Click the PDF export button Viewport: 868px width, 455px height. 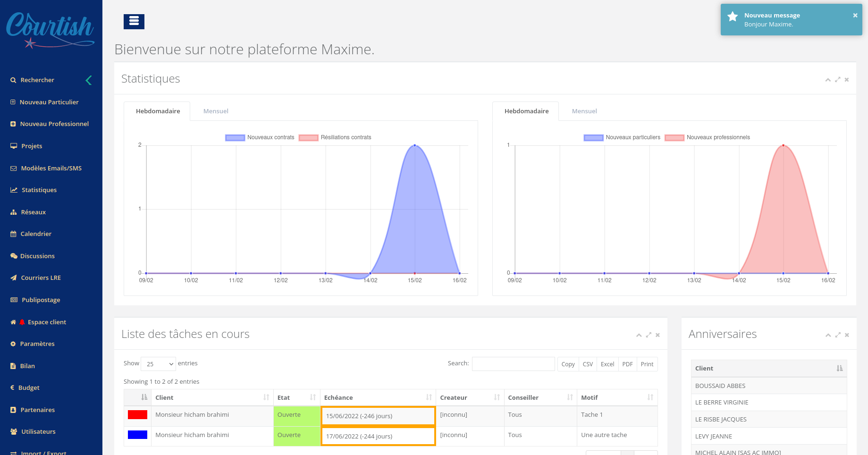coord(627,364)
